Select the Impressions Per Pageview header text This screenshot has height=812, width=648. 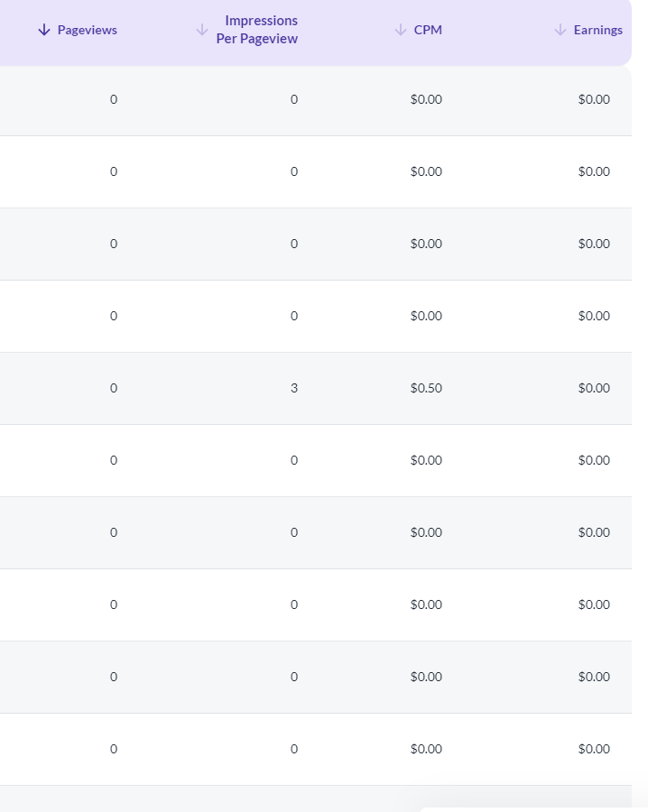point(257,30)
